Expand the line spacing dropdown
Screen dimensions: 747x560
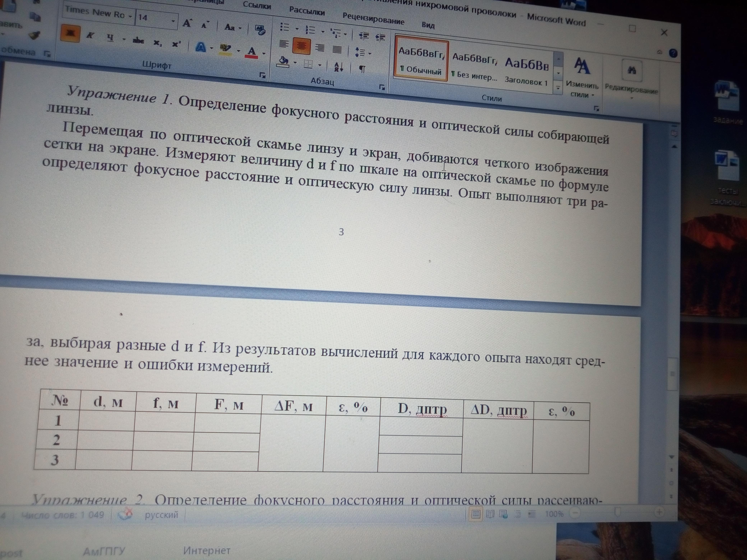pos(369,53)
